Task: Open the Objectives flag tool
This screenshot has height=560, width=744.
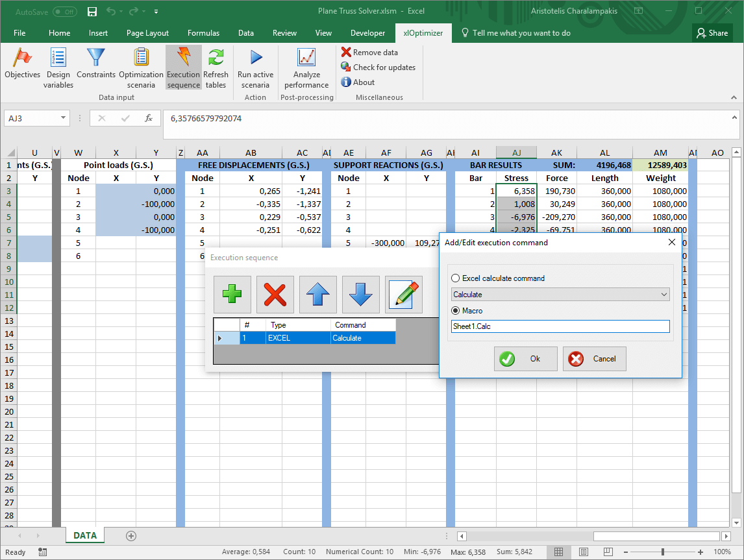Action: point(22,67)
